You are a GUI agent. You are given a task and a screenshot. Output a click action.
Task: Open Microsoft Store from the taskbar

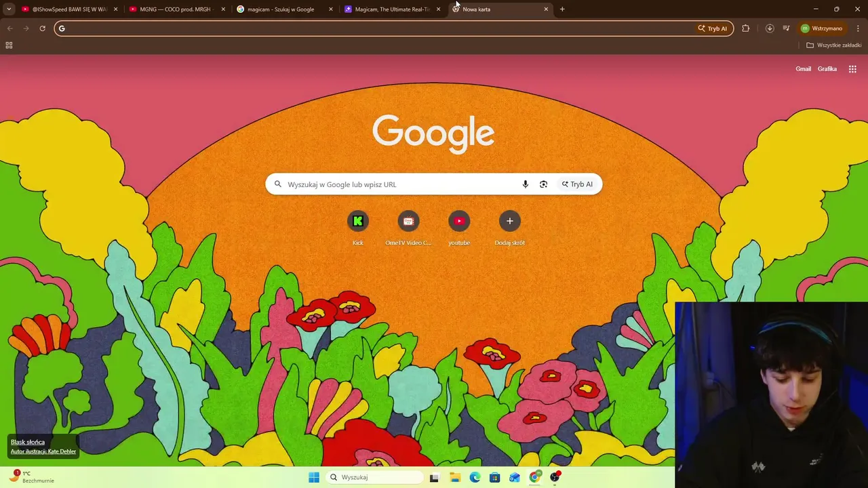pos(495,477)
